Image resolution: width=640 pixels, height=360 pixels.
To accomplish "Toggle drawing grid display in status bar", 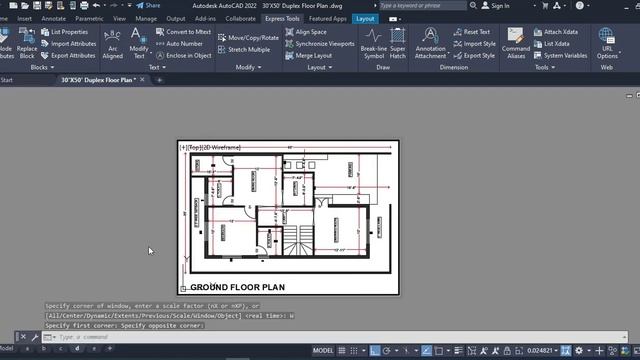I will pyautogui.click(x=342, y=351).
